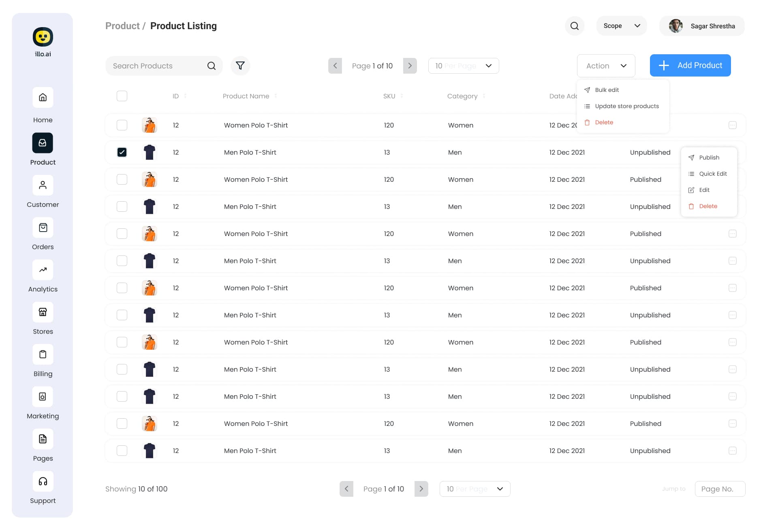Open search using the magnifier icon
This screenshot has width=778, height=532.
(575, 26)
